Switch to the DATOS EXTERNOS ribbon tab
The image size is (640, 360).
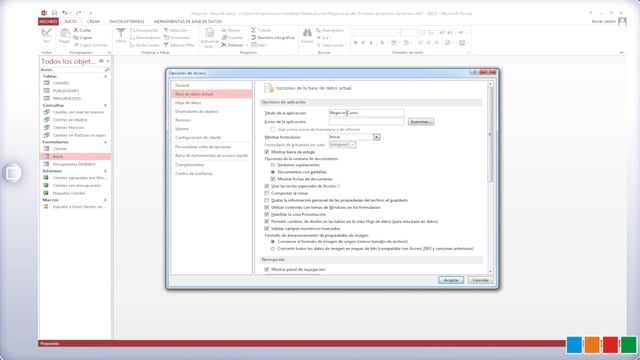pyautogui.click(x=127, y=21)
